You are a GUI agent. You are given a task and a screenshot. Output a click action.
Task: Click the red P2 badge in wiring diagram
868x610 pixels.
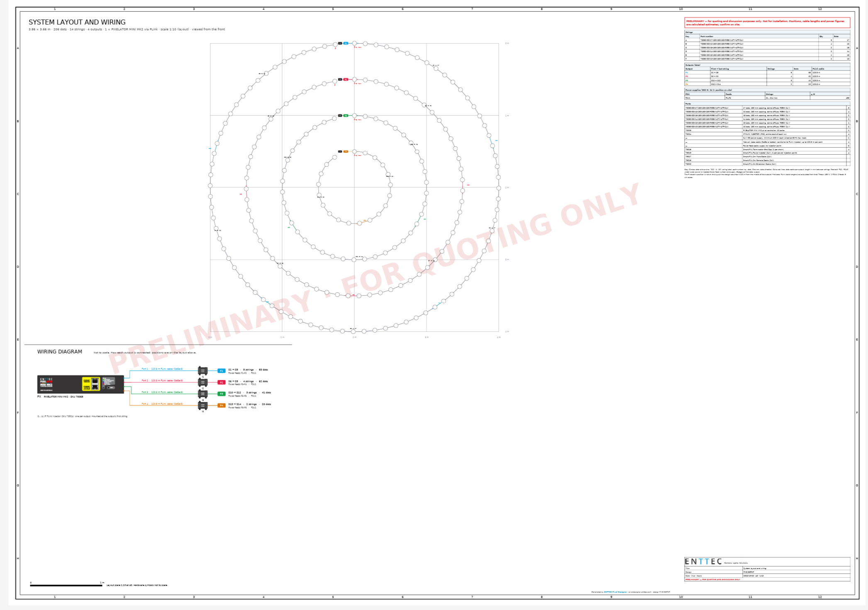(x=222, y=382)
